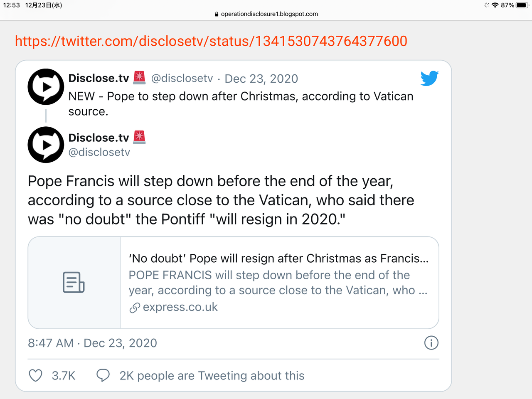This screenshot has height=399, width=532.
Task: Open the 'No doubt' Pope article headline
Action: 278,259
